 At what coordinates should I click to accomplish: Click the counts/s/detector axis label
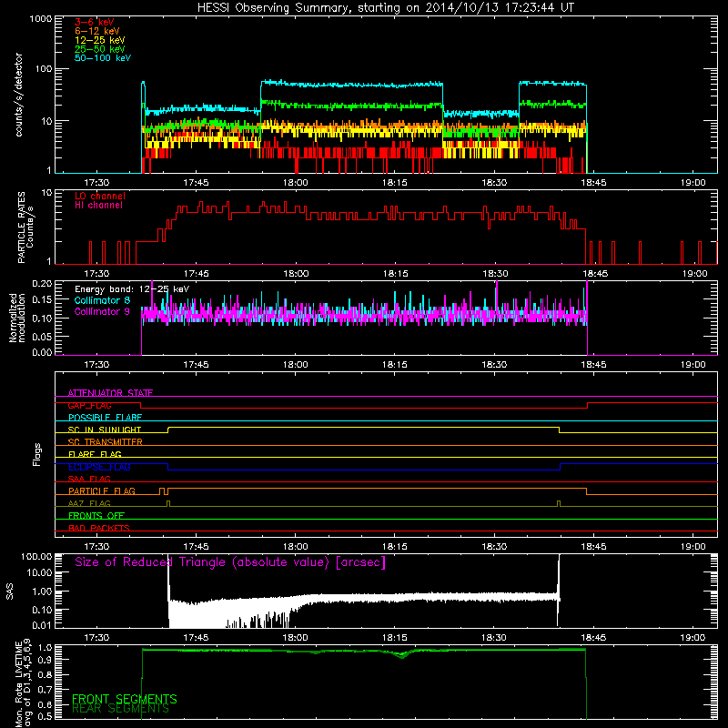[19, 95]
